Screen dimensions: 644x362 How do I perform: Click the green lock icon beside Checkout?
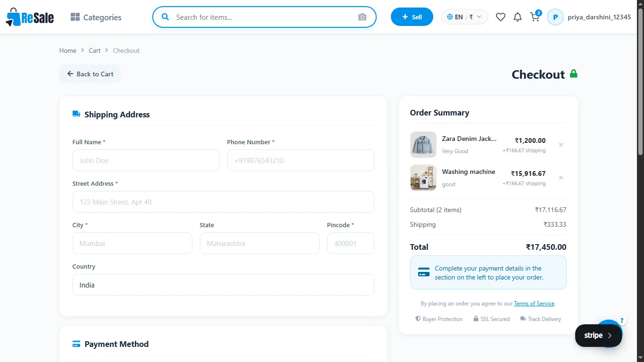574,74
